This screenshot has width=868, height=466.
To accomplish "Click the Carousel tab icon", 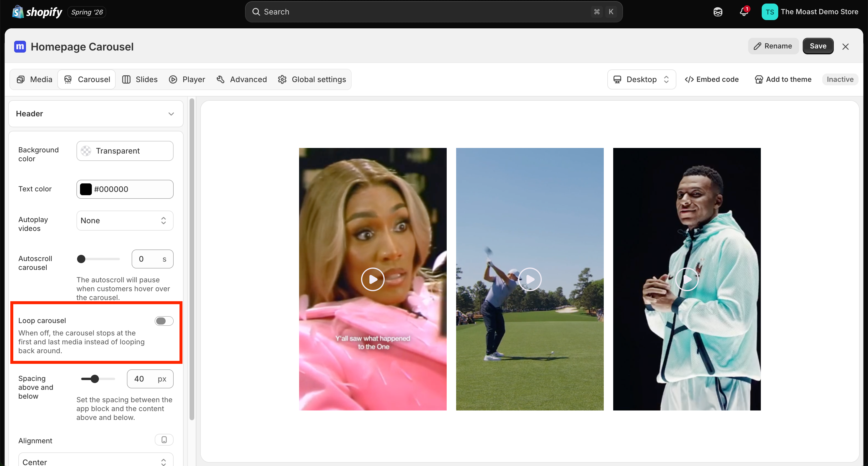I will pos(68,79).
